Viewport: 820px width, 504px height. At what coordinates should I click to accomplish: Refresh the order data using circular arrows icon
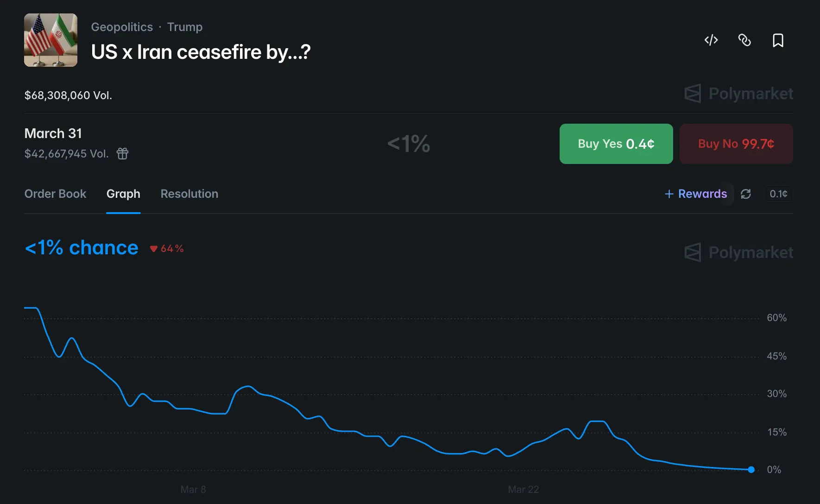click(745, 194)
